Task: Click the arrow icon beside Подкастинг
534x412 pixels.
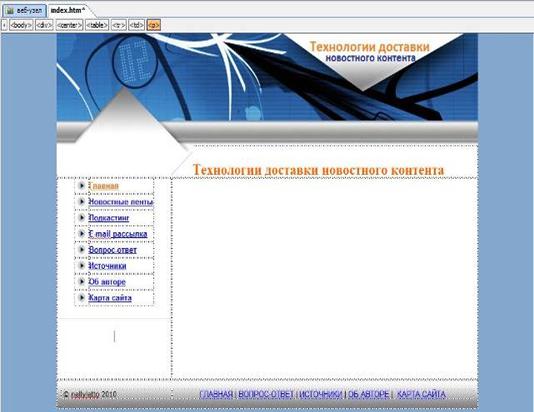Action: [81, 217]
